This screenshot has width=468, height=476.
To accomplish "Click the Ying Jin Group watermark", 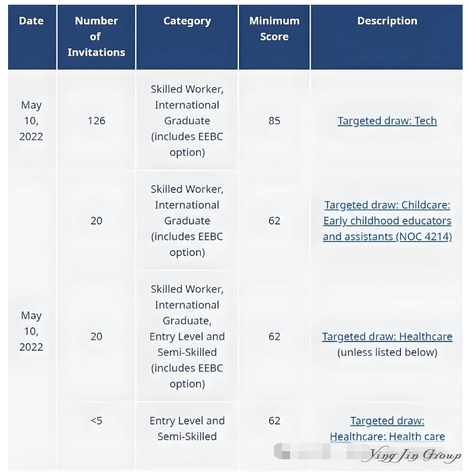I will pyautogui.click(x=411, y=455).
